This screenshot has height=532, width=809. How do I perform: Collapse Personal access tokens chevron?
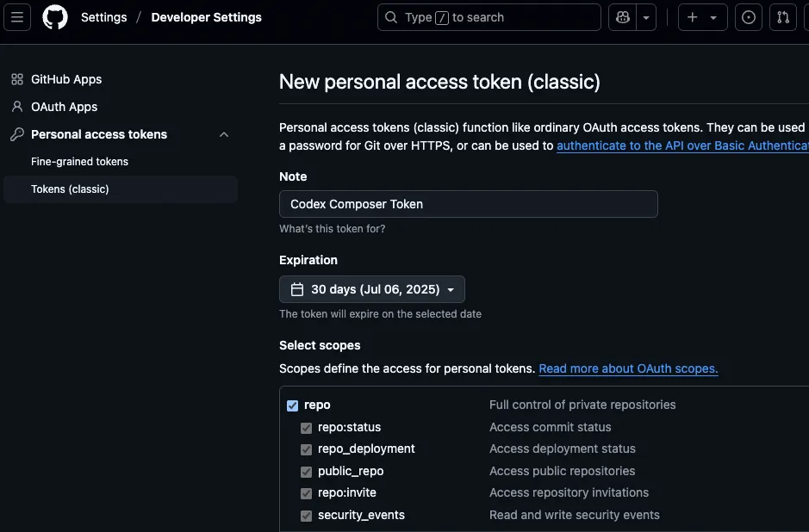coord(224,134)
